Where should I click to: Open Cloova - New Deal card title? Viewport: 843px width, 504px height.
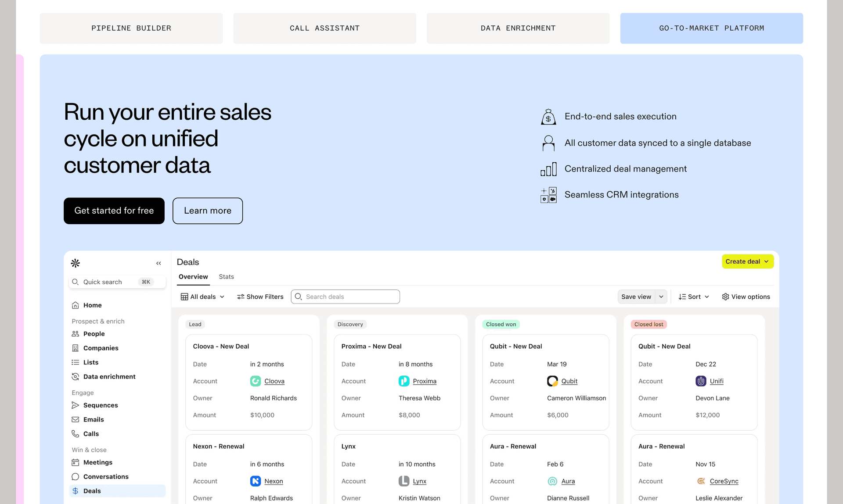pos(221,347)
